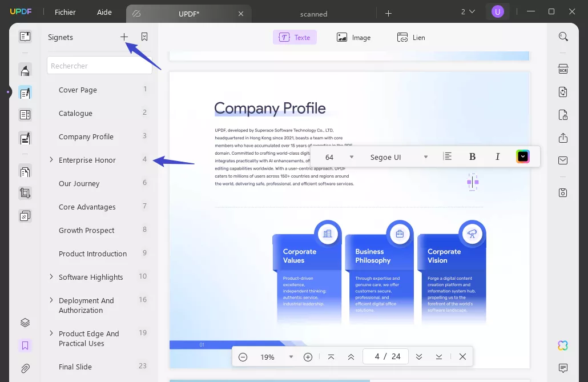Open the Aide menu
The height and width of the screenshot is (382, 588).
tap(104, 13)
